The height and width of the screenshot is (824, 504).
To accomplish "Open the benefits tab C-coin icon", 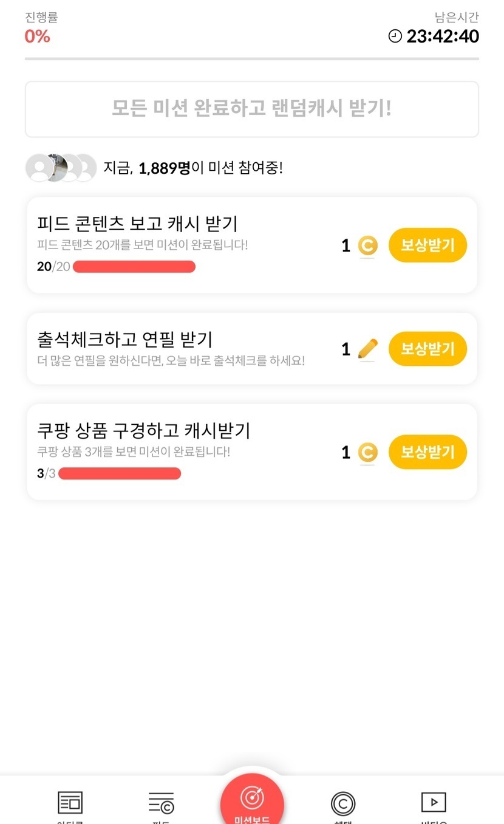I will [343, 803].
